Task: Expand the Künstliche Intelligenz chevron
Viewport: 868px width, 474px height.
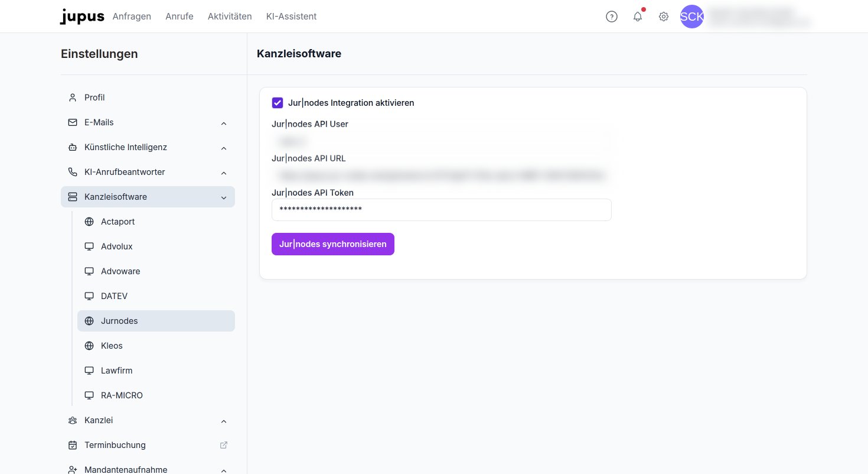Action: point(224,148)
